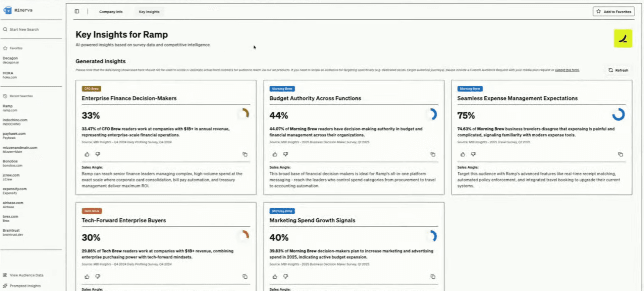Click the CFO Brew tag badge
The width and height of the screenshot is (644, 291).
(91, 89)
